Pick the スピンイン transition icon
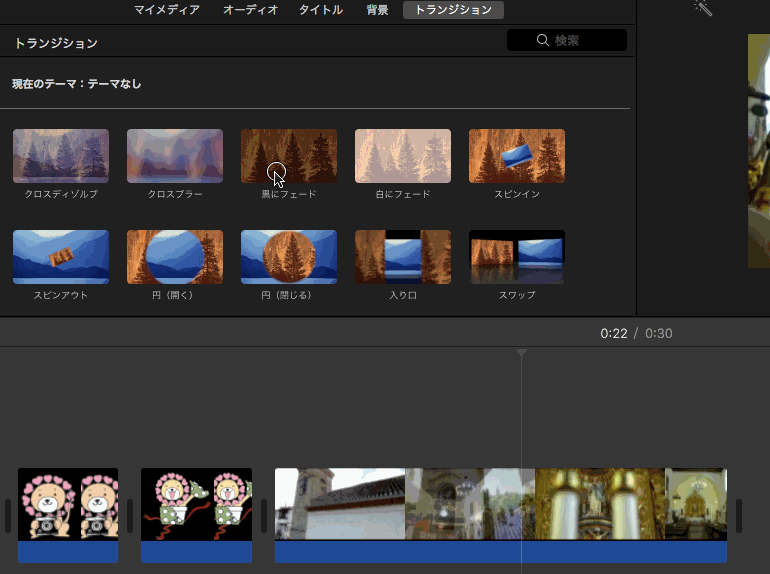 [517, 156]
